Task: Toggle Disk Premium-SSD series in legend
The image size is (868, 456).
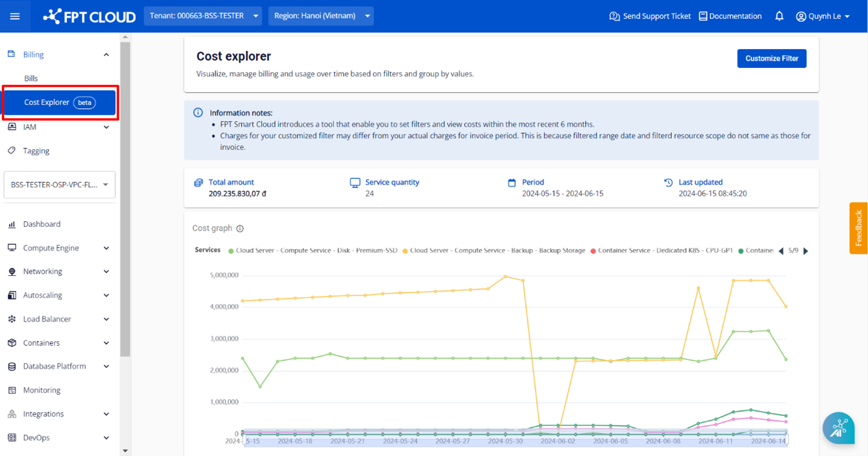Action: coord(313,250)
